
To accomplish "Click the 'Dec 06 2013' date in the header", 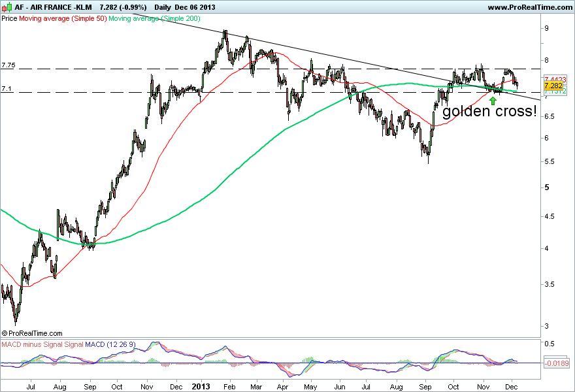I will (195, 7).
